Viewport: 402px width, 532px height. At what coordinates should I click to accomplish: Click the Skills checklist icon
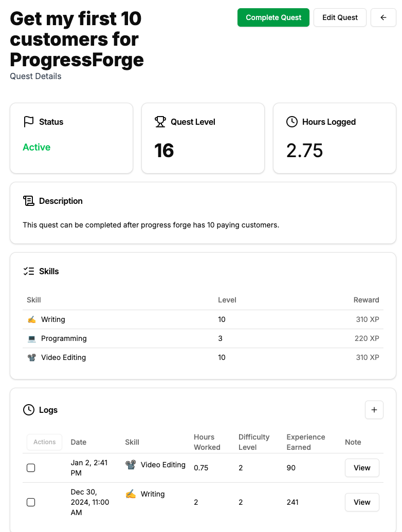(x=28, y=272)
